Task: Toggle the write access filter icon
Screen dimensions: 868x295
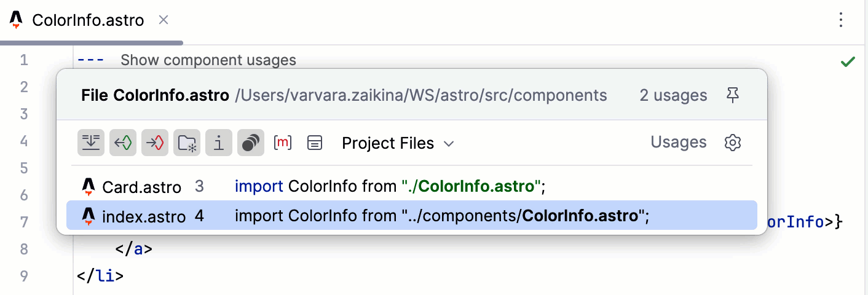Action: pos(155,143)
